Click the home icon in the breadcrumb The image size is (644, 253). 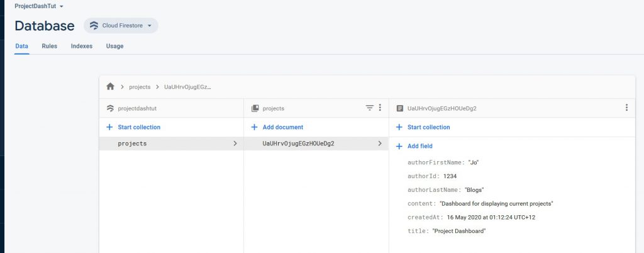point(111,87)
